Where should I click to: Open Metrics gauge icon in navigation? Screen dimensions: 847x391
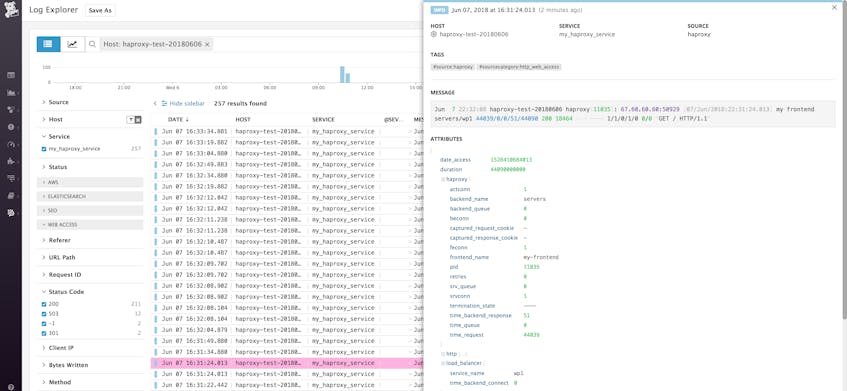tap(11, 144)
